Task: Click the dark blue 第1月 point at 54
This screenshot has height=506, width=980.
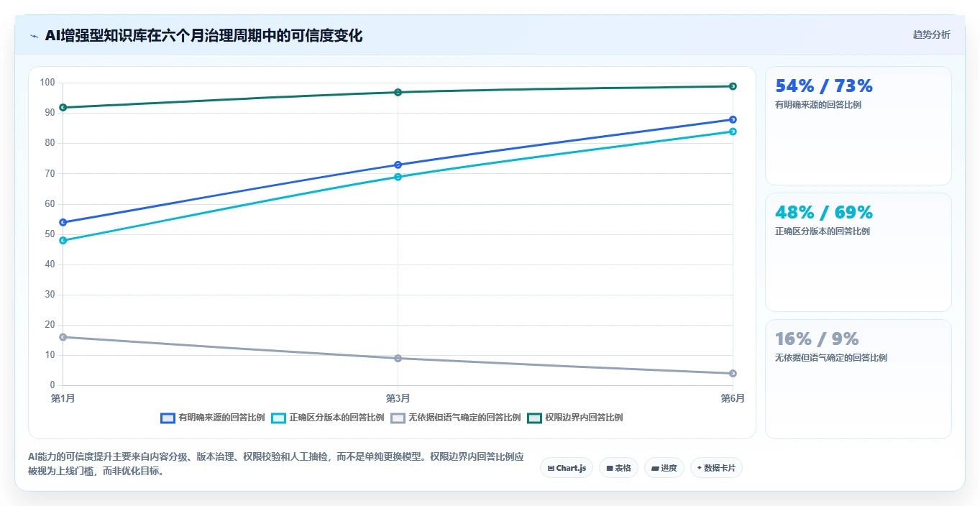Action: click(63, 222)
